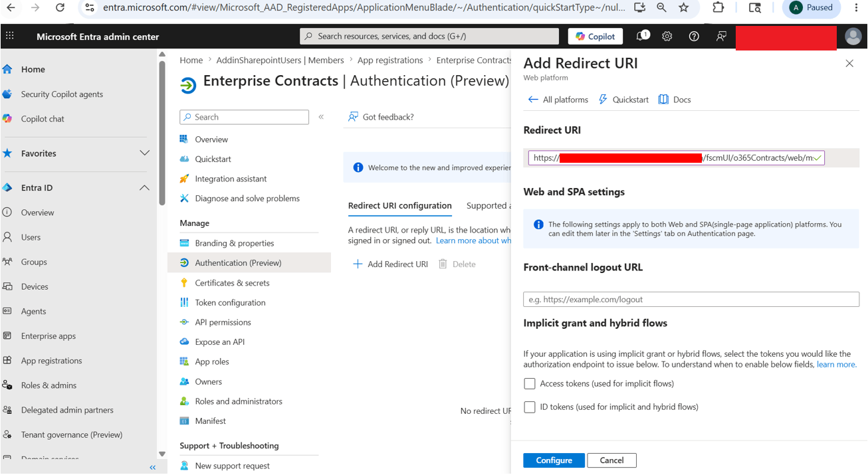868x475 pixels.
Task: Open Docs in Add Redirect URI panel
Action: (675, 100)
